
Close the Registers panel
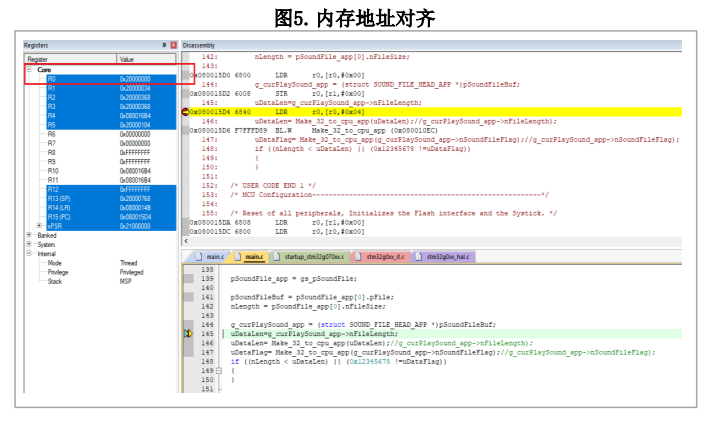[174, 45]
